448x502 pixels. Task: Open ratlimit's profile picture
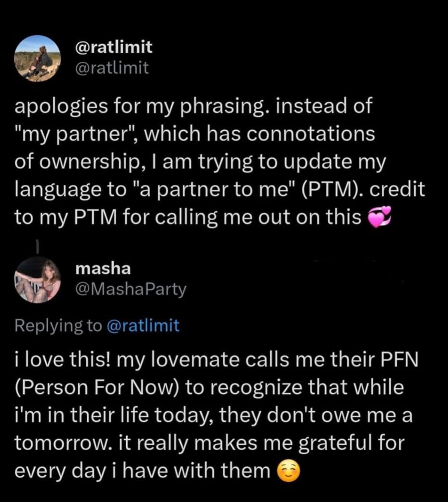tap(37, 58)
